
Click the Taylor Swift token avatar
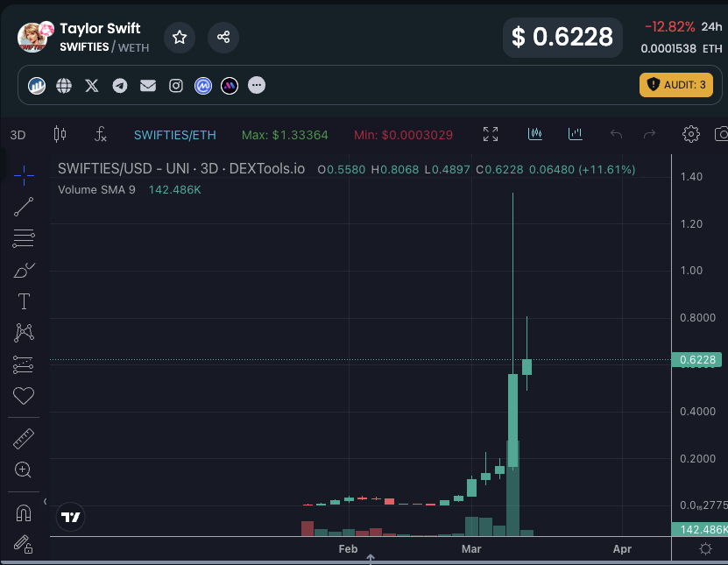pyautogui.click(x=35, y=37)
